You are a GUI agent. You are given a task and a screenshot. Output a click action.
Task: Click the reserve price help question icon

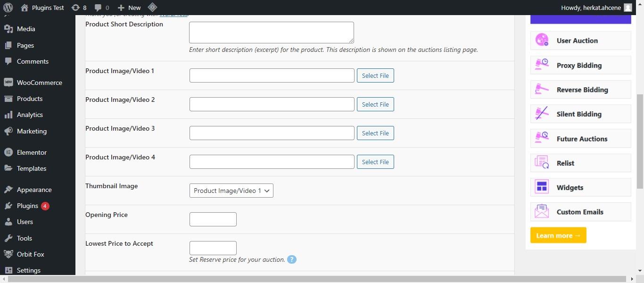tap(292, 259)
